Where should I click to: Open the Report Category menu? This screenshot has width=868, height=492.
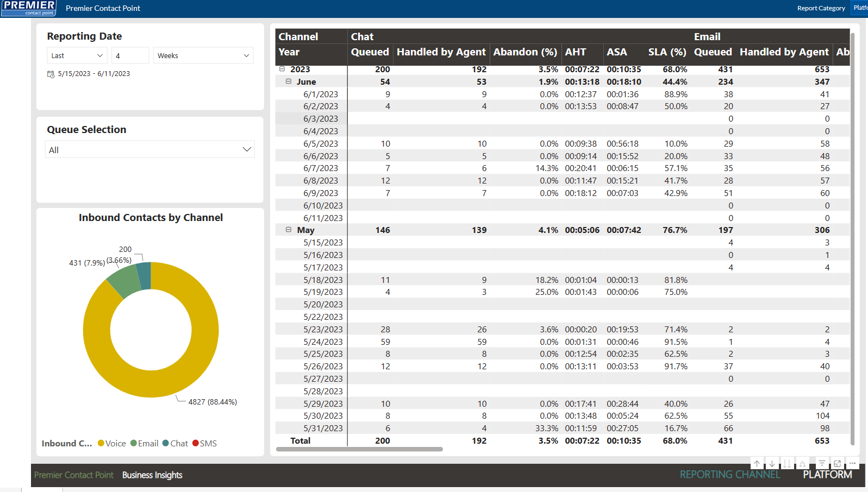821,8
